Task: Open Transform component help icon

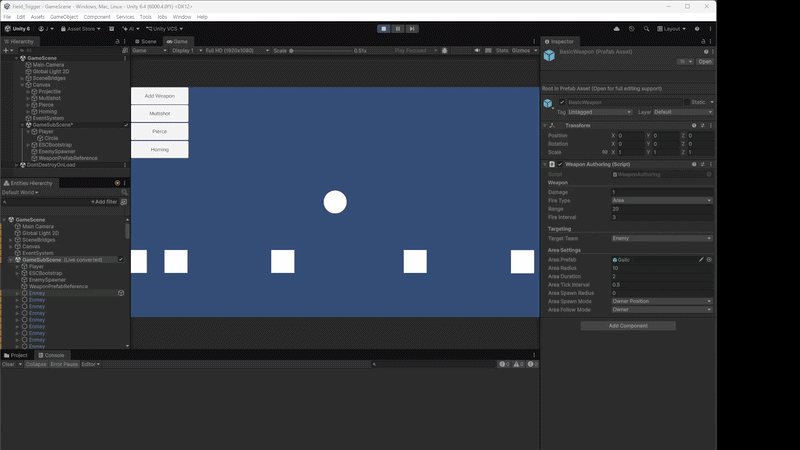Action: point(694,126)
